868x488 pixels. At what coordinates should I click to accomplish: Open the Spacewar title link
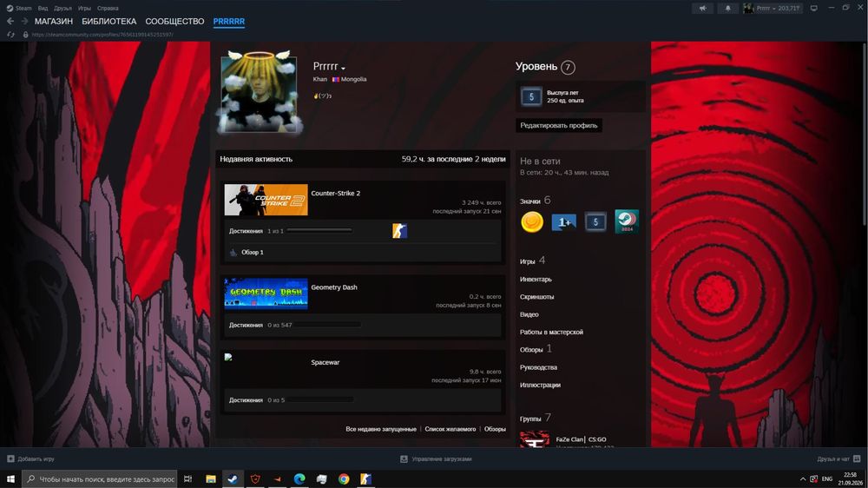325,362
